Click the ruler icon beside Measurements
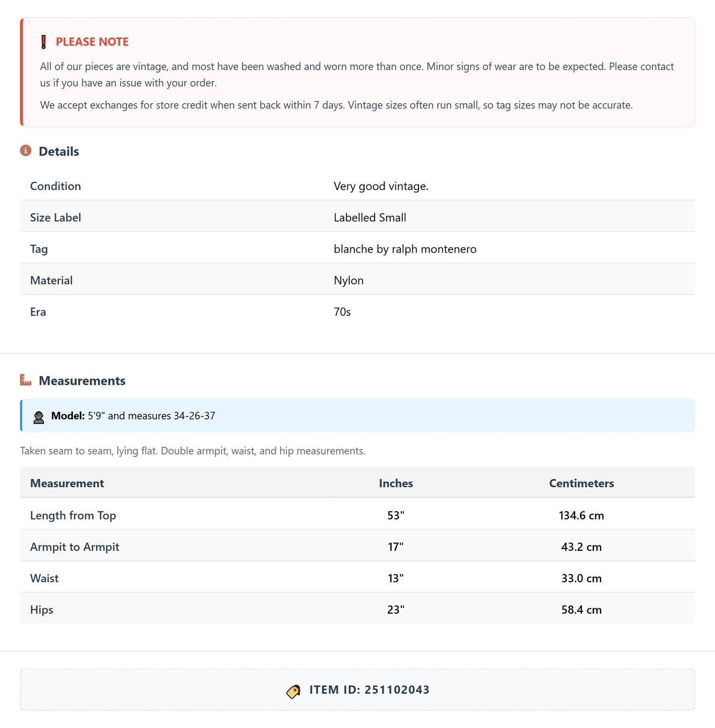The height and width of the screenshot is (728, 715). click(x=26, y=380)
